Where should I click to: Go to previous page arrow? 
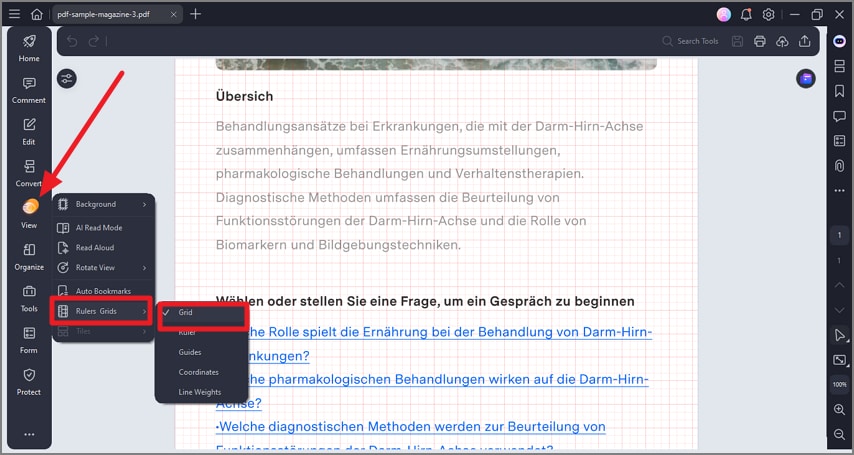pos(839,286)
